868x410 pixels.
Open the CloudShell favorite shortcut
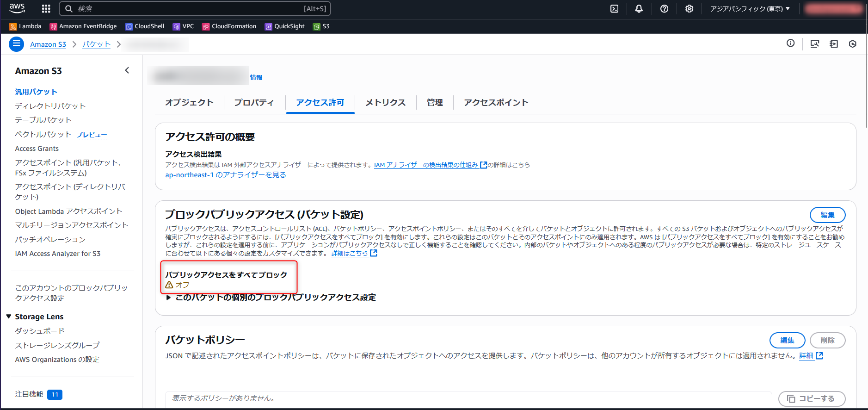pyautogui.click(x=145, y=26)
